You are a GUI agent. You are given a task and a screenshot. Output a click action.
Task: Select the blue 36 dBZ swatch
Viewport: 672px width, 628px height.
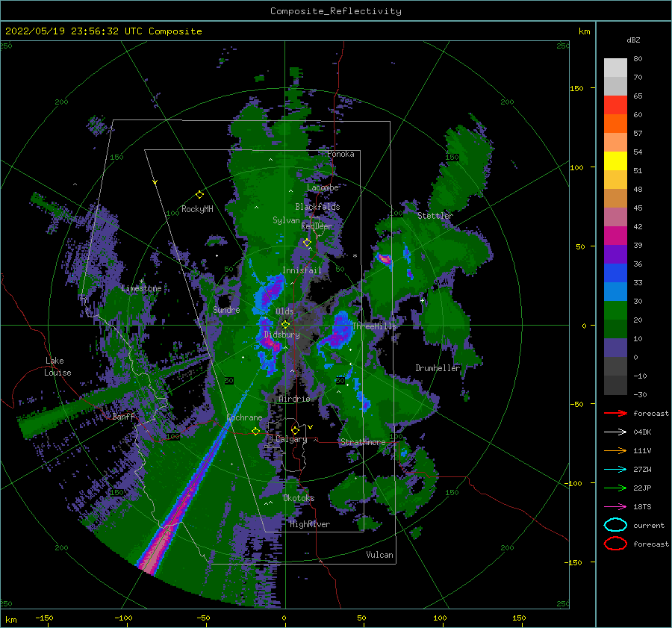tap(615, 273)
